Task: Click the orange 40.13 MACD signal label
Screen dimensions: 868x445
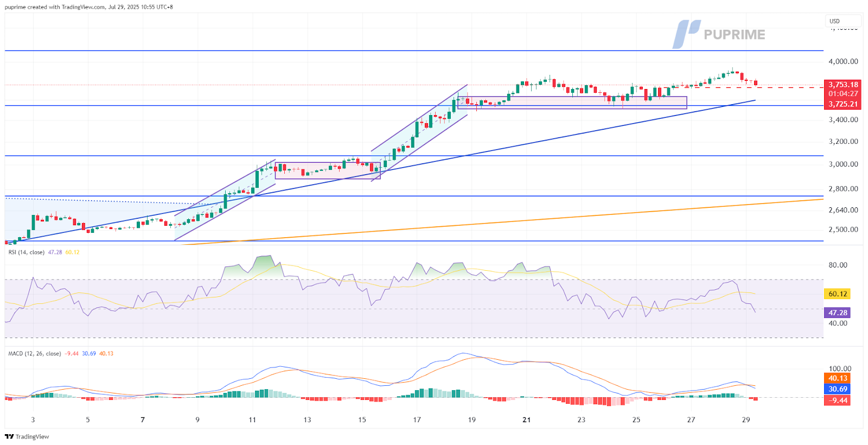Action: point(838,378)
